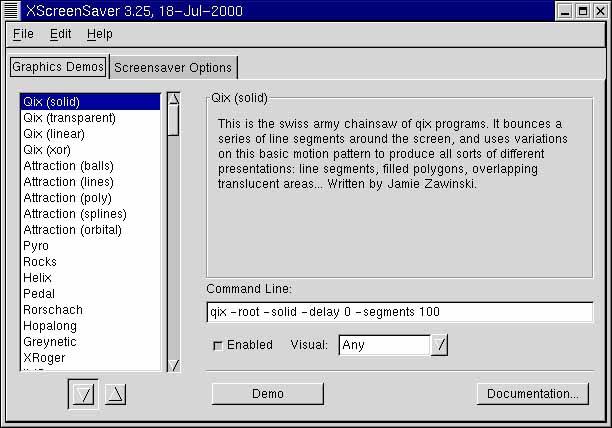Open the Visual dropdown arrow
The width and height of the screenshot is (612, 428).
440,345
